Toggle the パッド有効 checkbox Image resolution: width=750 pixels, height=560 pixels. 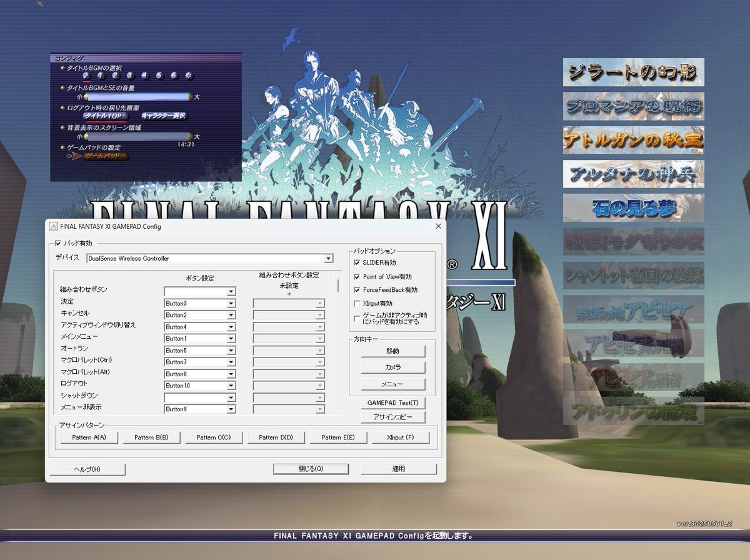point(59,243)
